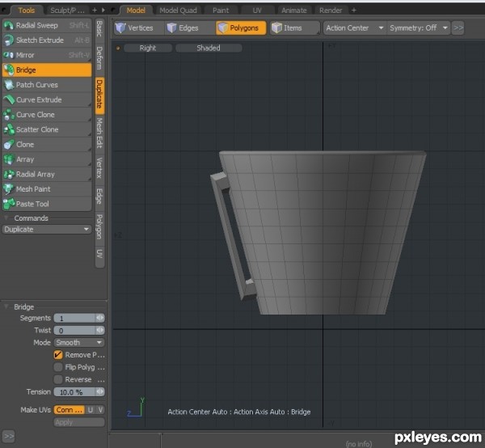Screen dimensions: 485x448
Task: Click the viewport orange dot widget
Action: point(118,48)
